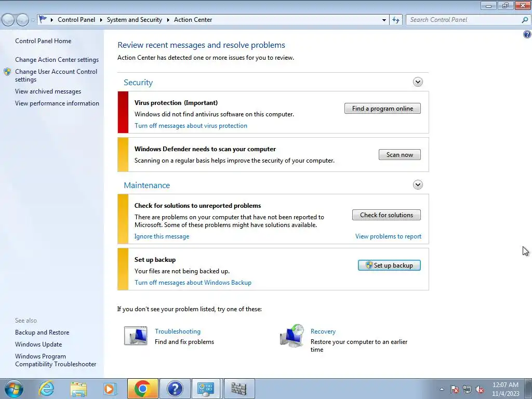
Task: Select the Control Panel taskbar button
Action: tap(206, 389)
